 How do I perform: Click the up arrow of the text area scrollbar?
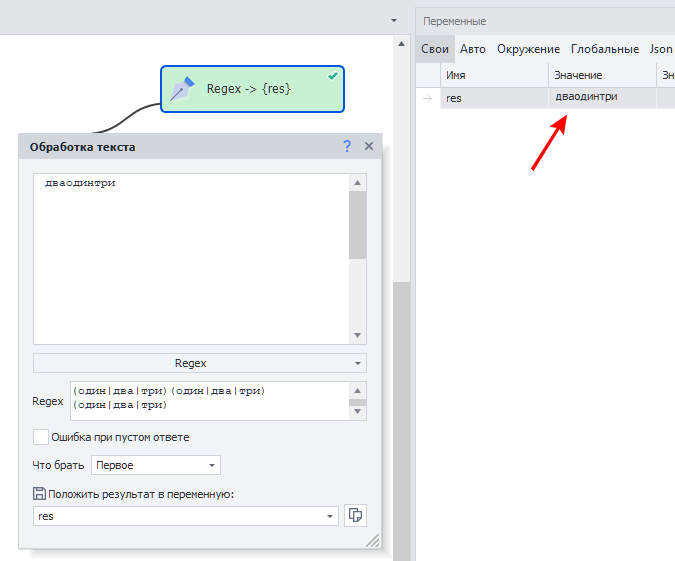point(357,183)
